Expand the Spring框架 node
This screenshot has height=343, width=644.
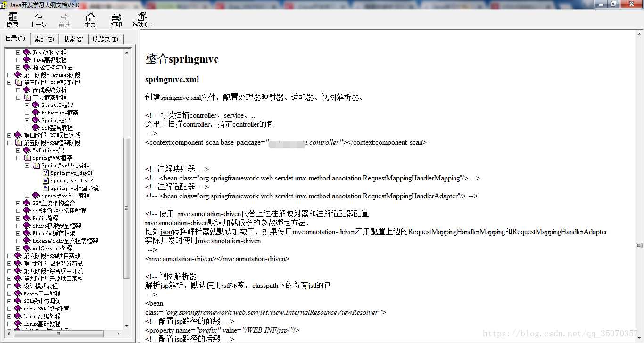[x=27, y=120]
